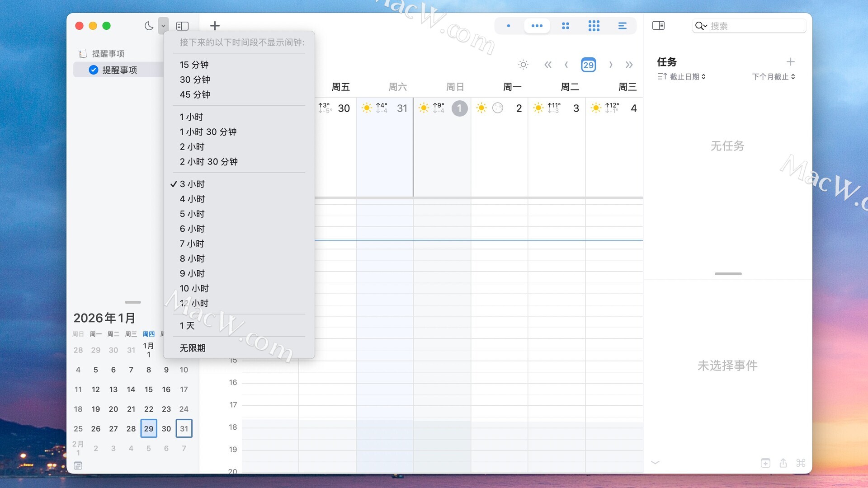This screenshot has width=868, height=488.
Task: Toggle the left sidebar panel icon
Action: click(182, 26)
